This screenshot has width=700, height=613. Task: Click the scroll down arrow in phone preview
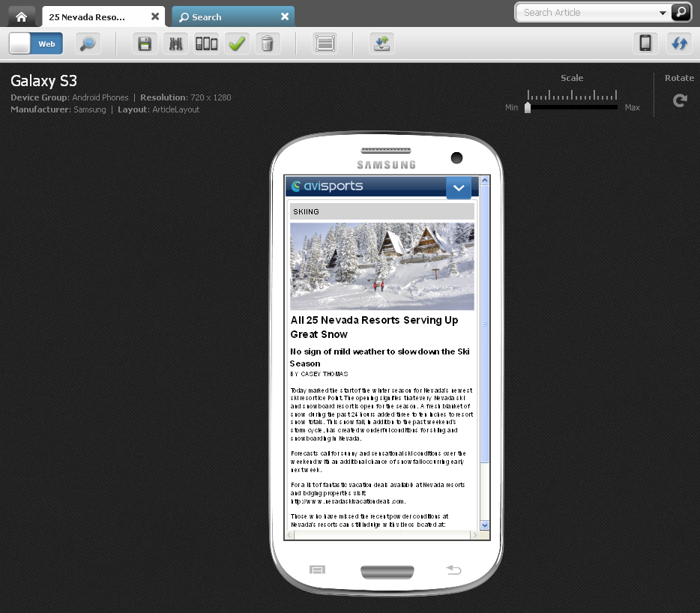[x=485, y=525]
